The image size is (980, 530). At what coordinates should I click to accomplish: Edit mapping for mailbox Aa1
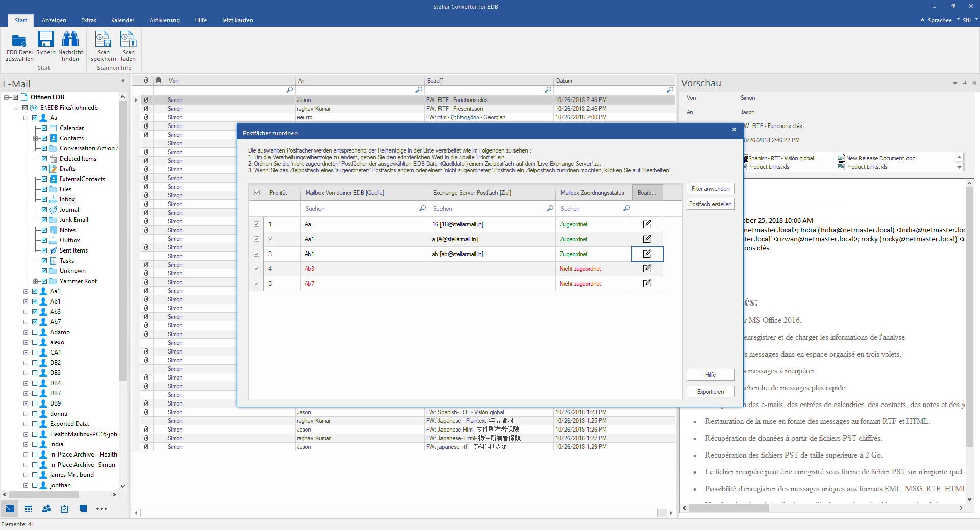point(647,239)
